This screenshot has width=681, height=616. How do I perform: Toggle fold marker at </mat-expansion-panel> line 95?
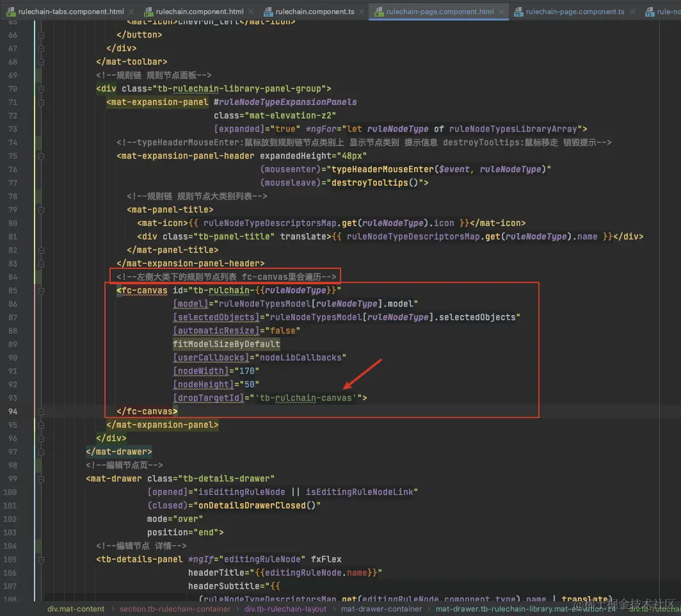tap(41, 425)
